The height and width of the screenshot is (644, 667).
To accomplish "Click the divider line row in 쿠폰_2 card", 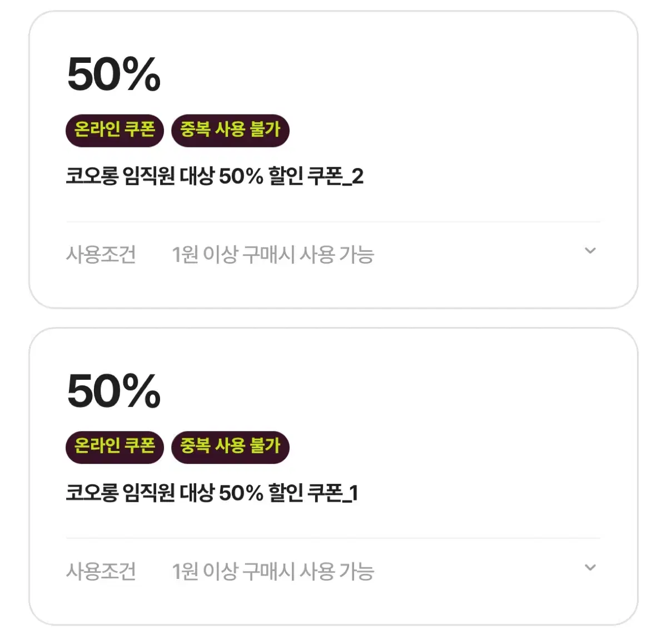I will click(x=333, y=222).
